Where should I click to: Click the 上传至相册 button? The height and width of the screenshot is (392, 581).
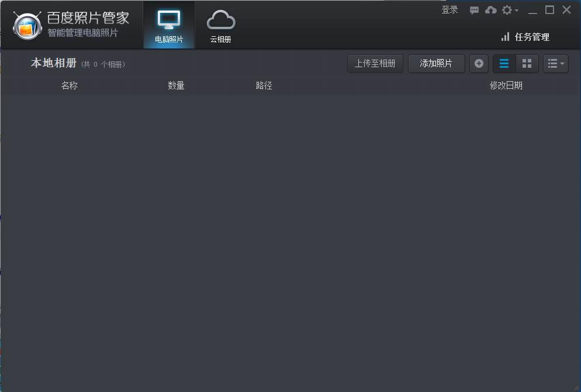(x=375, y=63)
